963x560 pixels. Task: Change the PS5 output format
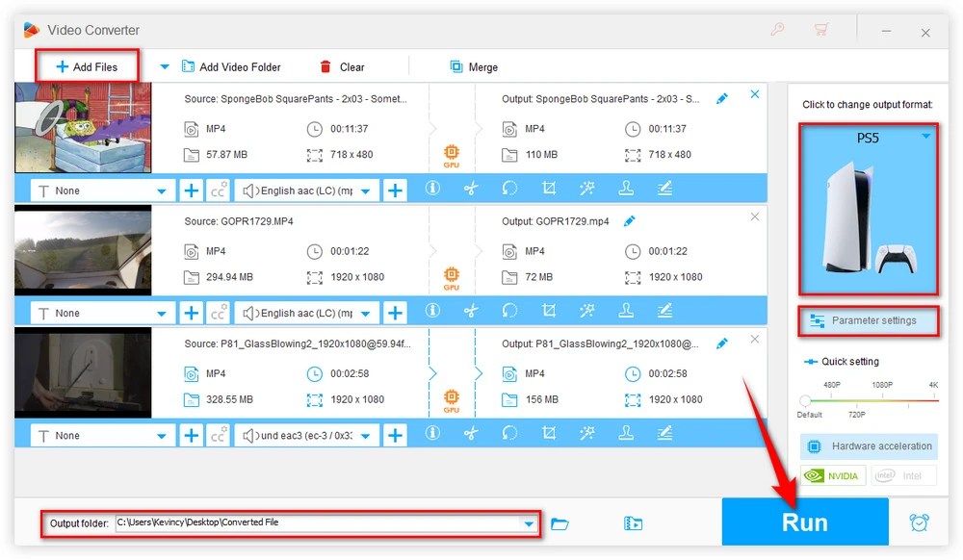(868, 209)
